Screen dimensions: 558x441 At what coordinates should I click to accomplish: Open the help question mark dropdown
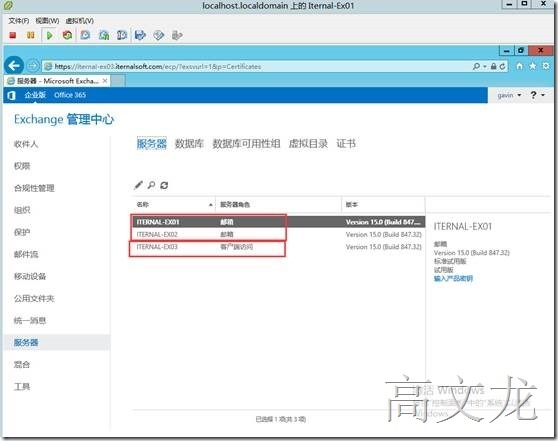pos(537,95)
